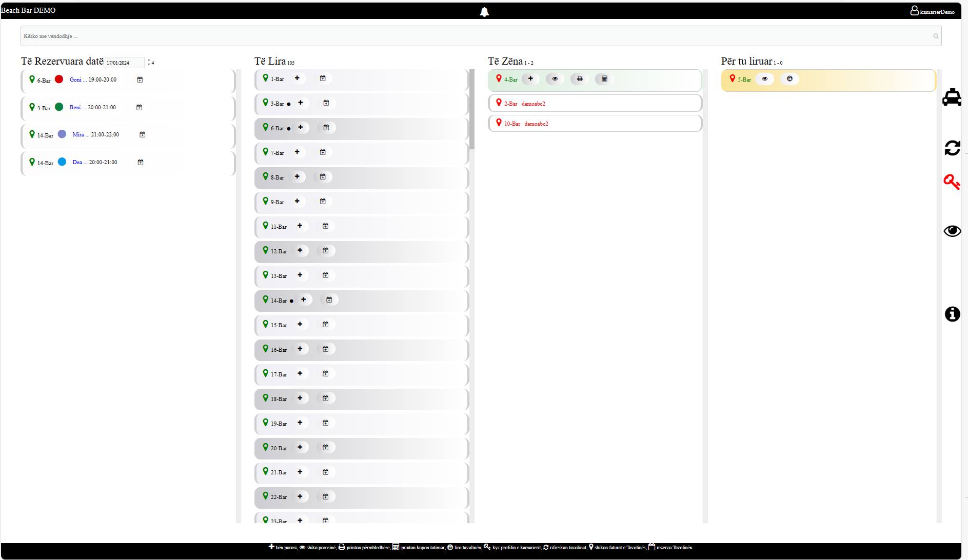Click the green color dot next to Beni
Screen dimensions: 968x560
(x=59, y=107)
